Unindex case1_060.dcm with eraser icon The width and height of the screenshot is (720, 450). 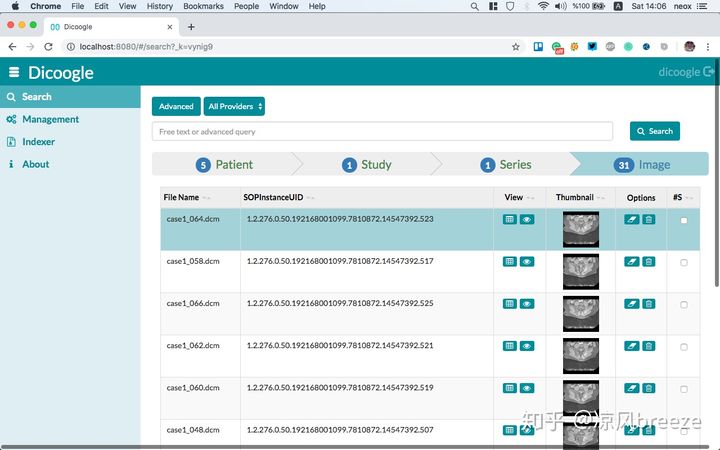coord(631,388)
